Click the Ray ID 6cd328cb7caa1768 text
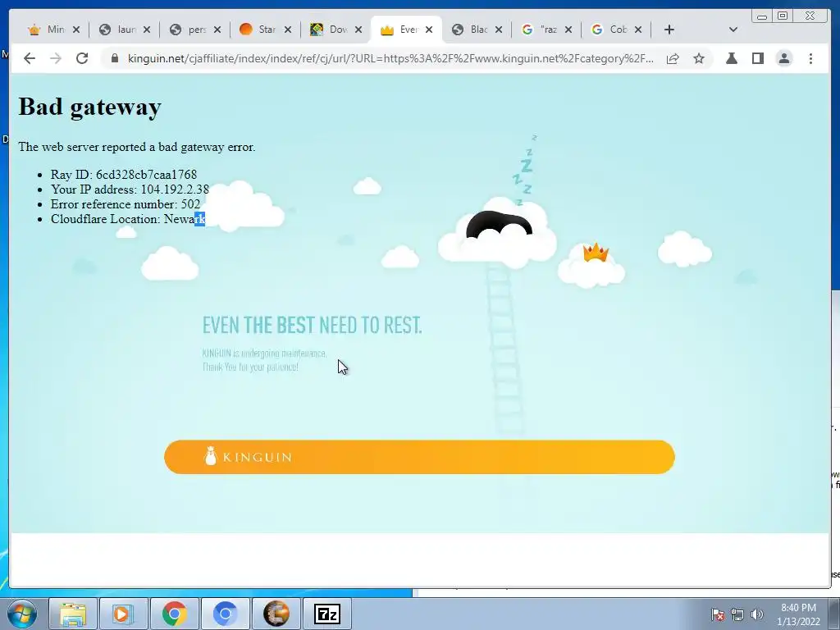Viewport: 840px width, 630px height. [124, 175]
